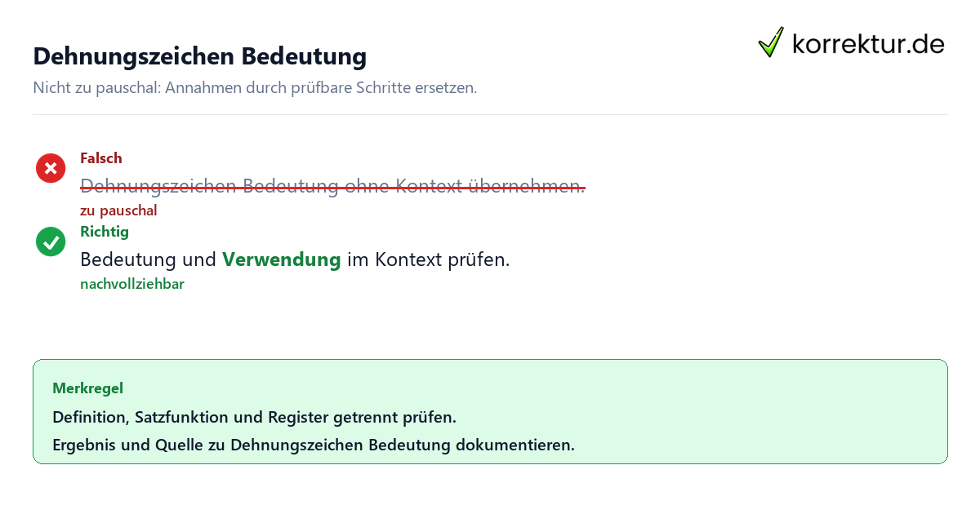Click the green Richtig label
This screenshot has height=514, width=980.
click(105, 232)
